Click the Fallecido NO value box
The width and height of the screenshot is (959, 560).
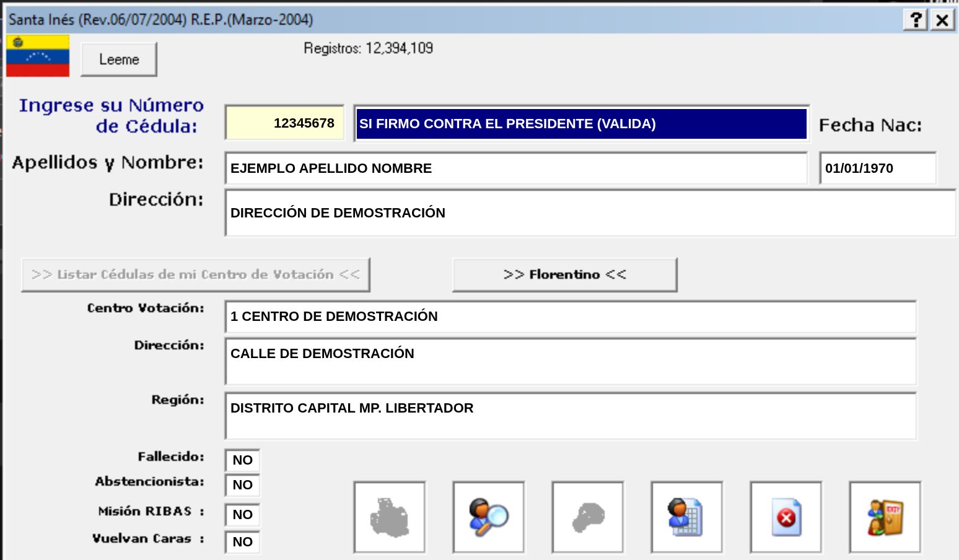[x=242, y=460]
